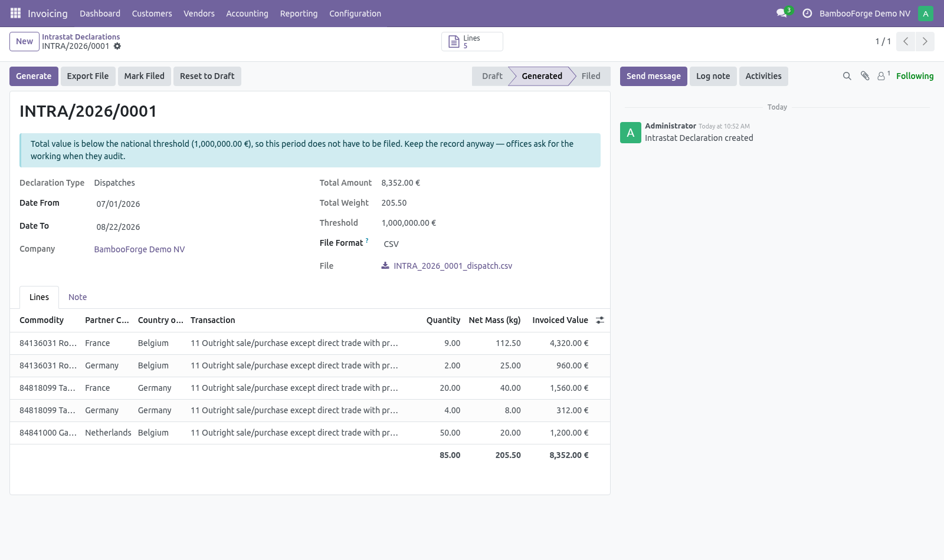The width and height of the screenshot is (944, 560).
Task: Open the Lines document stat button
Action: 472,42
